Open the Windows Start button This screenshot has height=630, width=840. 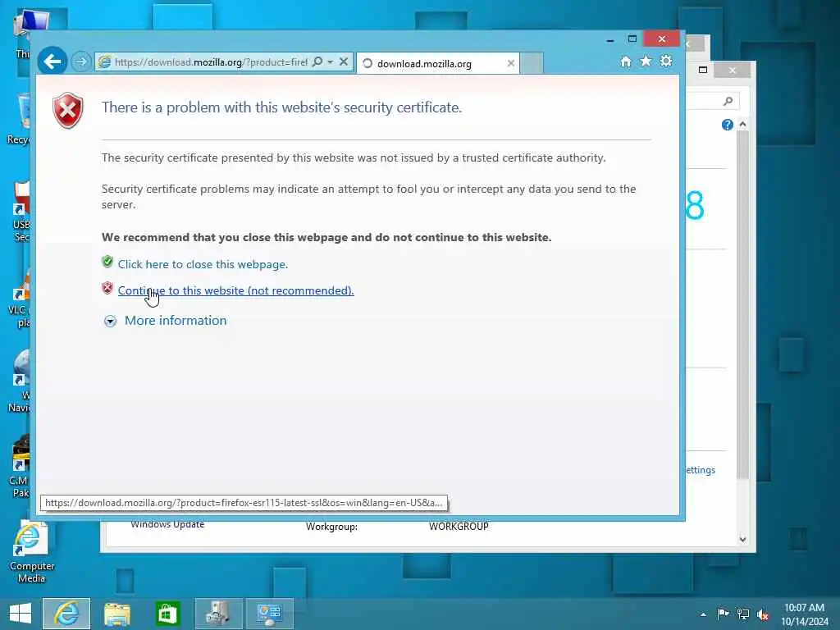21,614
